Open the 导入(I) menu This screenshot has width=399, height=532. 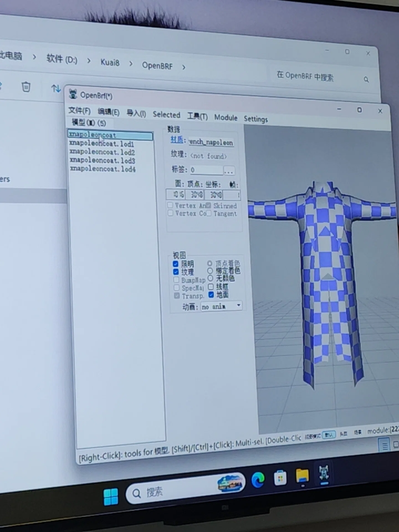pyautogui.click(x=136, y=113)
